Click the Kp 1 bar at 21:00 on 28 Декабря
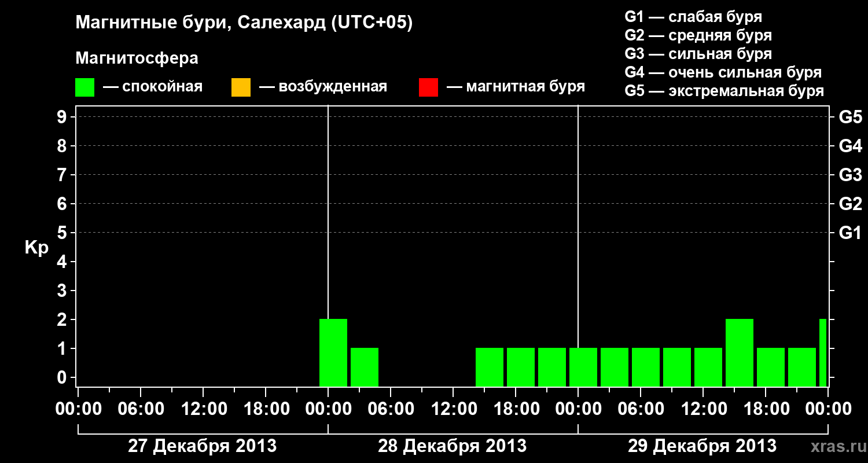 coord(552,367)
